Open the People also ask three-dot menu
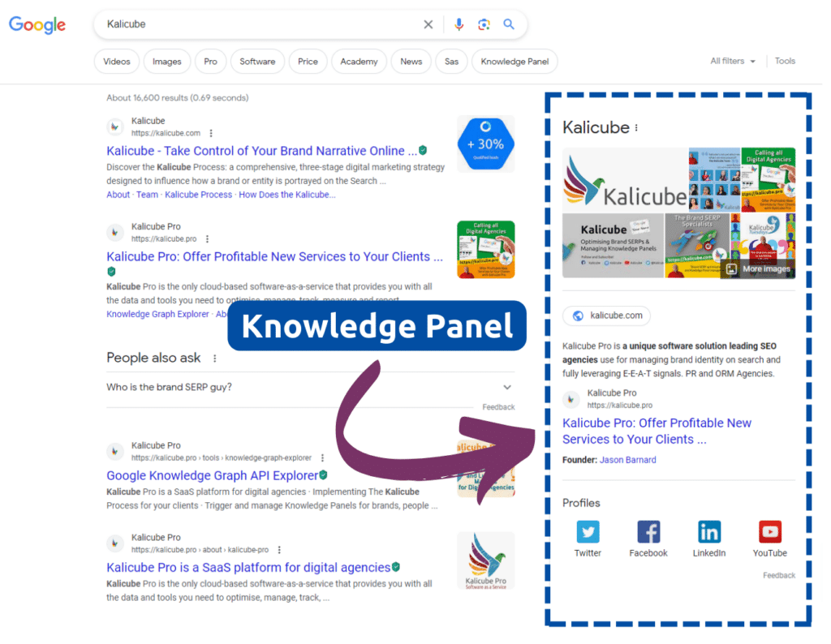 (214, 358)
